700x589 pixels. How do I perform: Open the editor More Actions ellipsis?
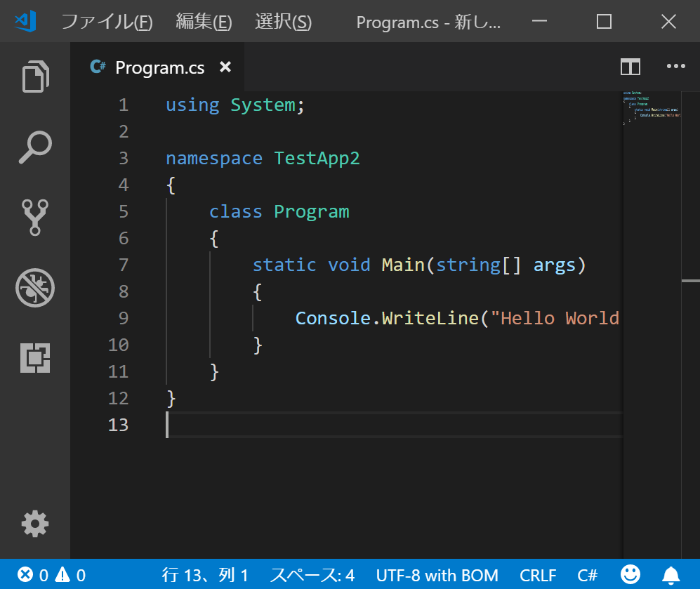pos(675,67)
